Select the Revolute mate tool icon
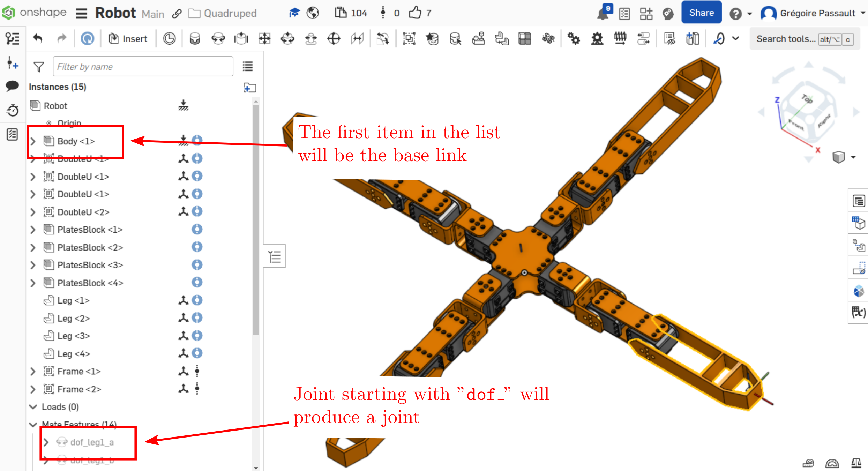Viewport: 868px width, 471px height. 218,39
